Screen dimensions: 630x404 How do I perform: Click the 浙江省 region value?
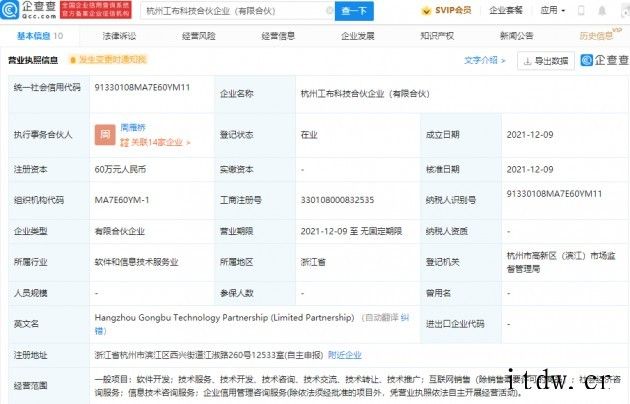coord(313,262)
